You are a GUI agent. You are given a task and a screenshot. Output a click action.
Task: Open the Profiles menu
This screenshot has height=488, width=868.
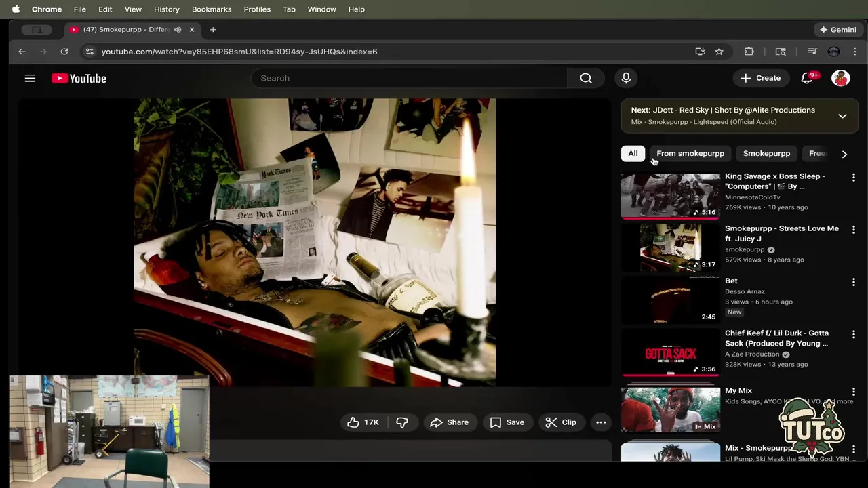[257, 9]
